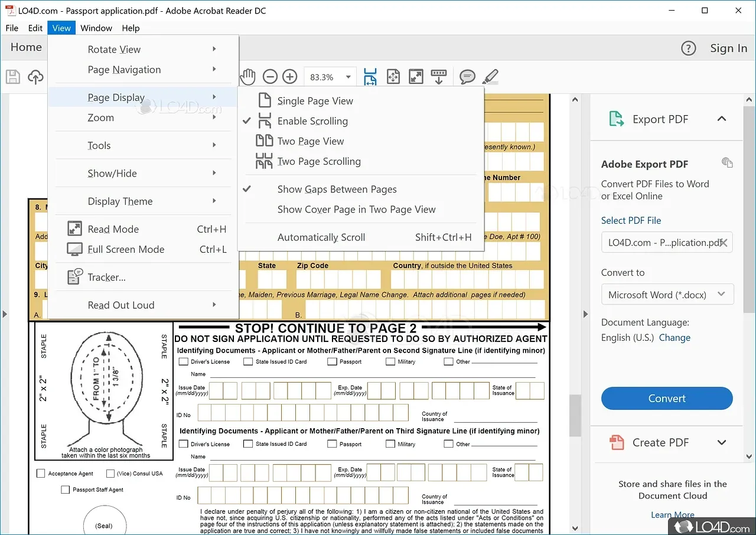The height and width of the screenshot is (535, 756).
Task: Click the Zoom Out minus icon
Action: click(x=270, y=77)
